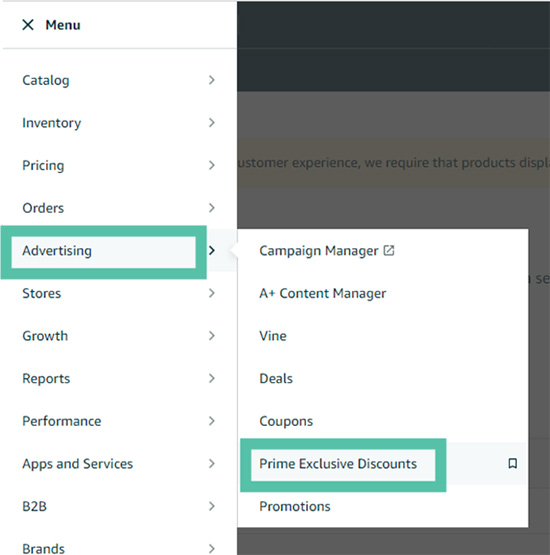Select Prime Exclusive Discounts
This screenshot has height=555, width=550.
tap(338, 464)
